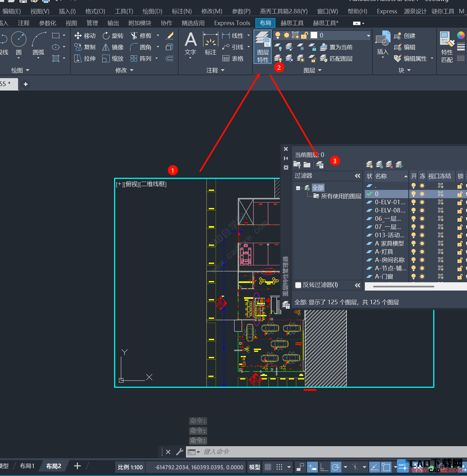This screenshot has width=467, height=476.
Task: Click Set Current icon in layer manager
Action: [x=399, y=164]
